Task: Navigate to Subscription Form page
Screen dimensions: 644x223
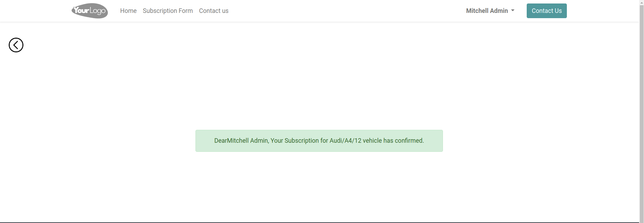Action: pyautogui.click(x=168, y=11)
